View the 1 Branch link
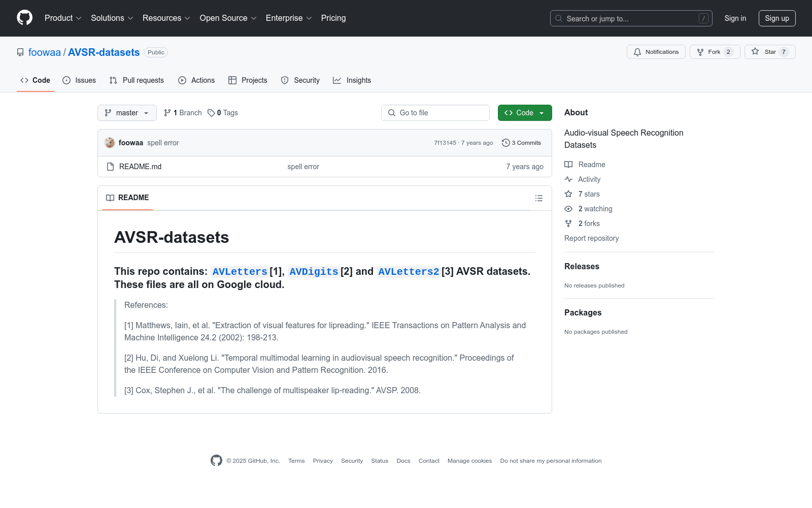This screenshot has height=508, width=812. click(183, 113)
